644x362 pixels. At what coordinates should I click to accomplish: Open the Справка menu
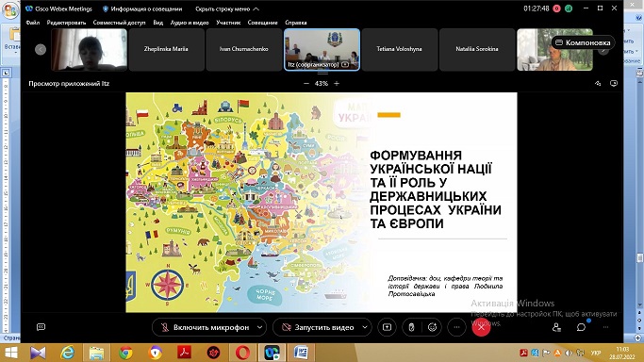pyautogui.click(x=296, y=23)
